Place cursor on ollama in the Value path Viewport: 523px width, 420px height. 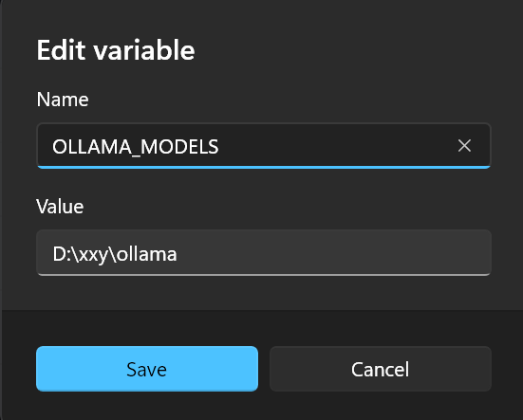(147, 254)
